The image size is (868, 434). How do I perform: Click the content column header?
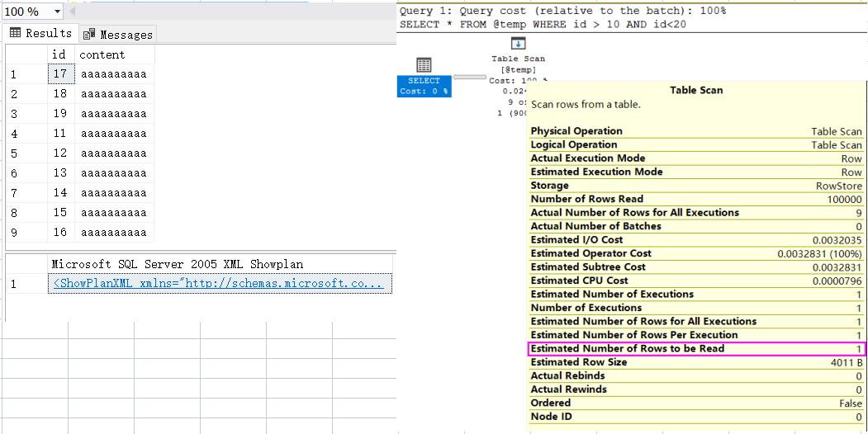[x=102, y=54]
